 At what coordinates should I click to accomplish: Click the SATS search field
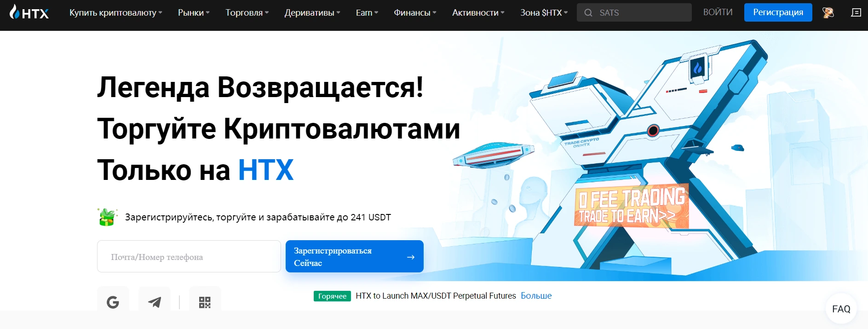tap(634, 12)
